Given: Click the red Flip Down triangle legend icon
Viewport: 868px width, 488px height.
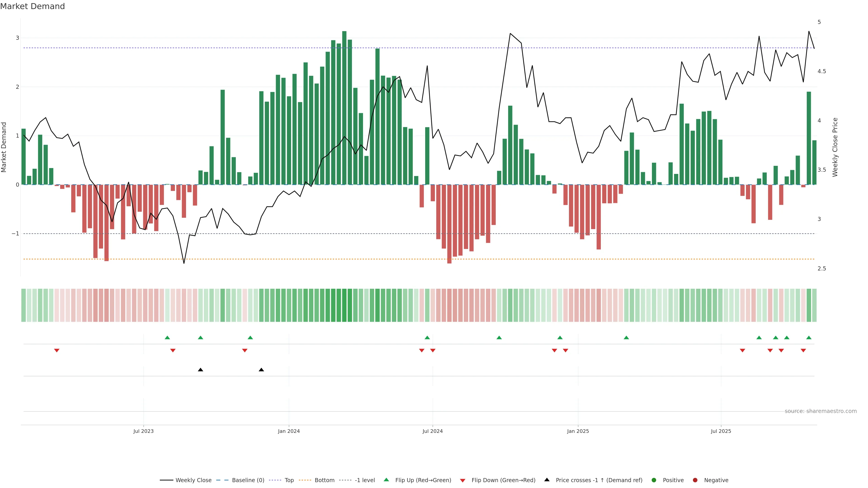Looking at the screenshot, I should (x=463, y=480).
